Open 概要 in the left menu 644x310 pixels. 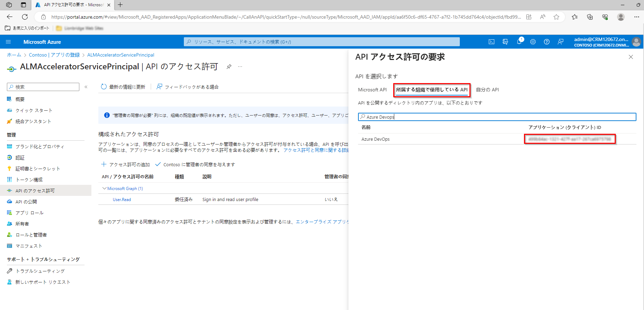(20, 99)
